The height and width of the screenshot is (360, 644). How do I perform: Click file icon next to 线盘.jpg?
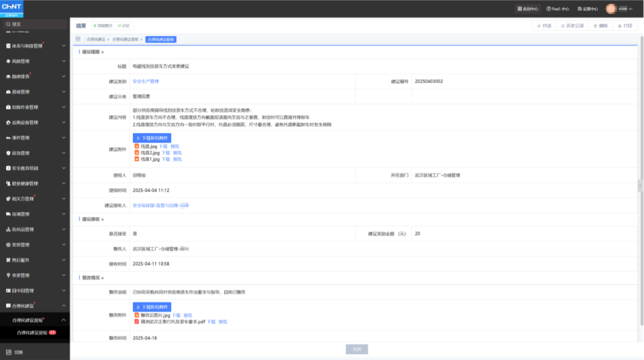click(x=137, y=146)
